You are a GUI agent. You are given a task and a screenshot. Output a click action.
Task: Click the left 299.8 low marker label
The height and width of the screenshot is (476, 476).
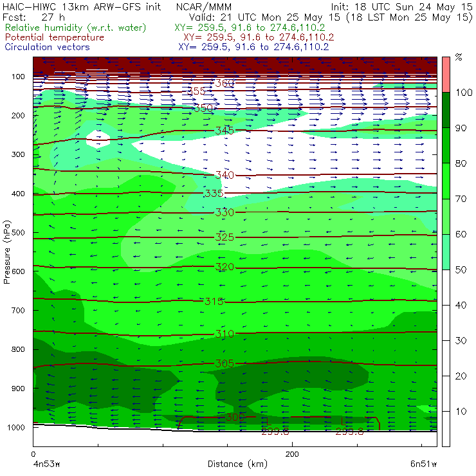pos(275,432)
